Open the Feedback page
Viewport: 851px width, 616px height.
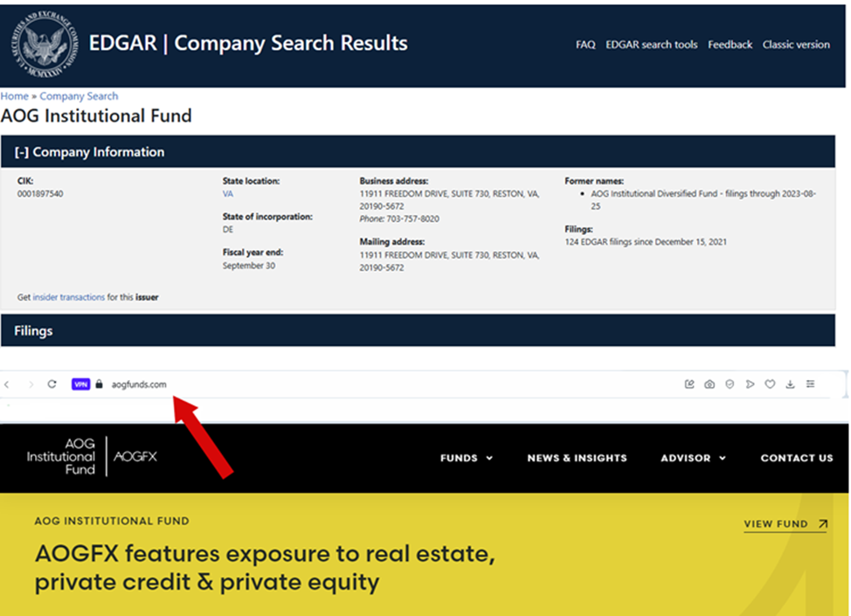730,45
